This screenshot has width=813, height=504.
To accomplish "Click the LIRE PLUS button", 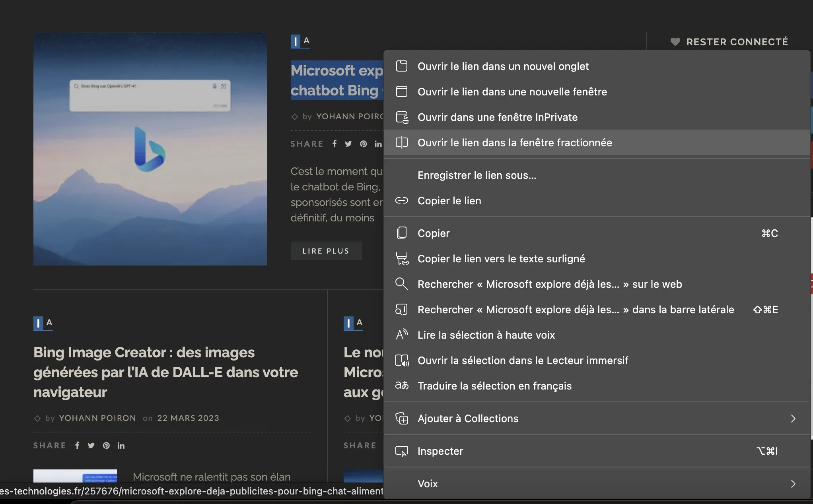I will tap(326, 251).
